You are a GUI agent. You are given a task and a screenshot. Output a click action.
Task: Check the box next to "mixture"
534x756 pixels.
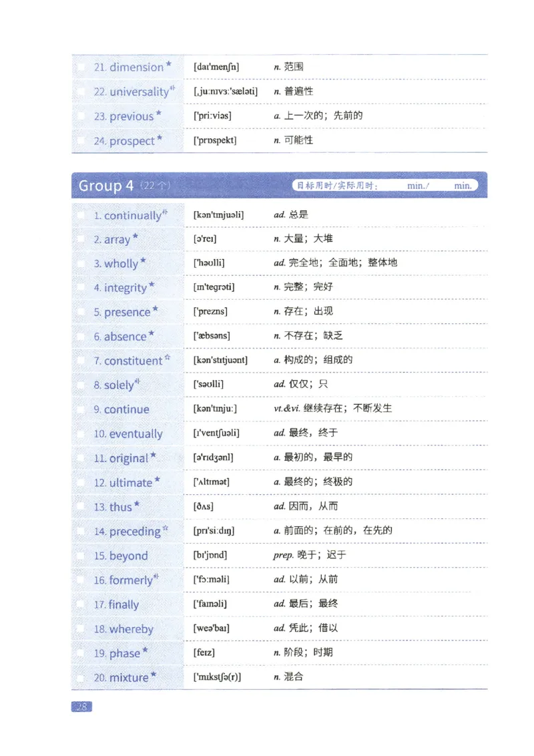tap(81, 677)
